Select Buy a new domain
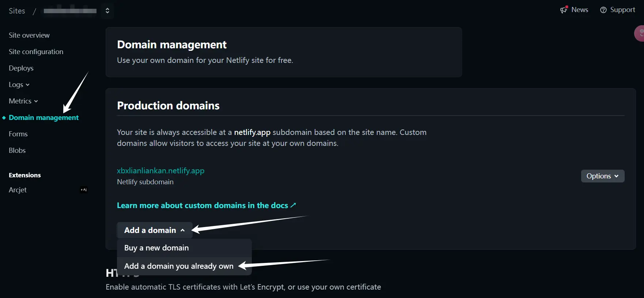Viewport: 644px width, 298px height. coord(156,248)
